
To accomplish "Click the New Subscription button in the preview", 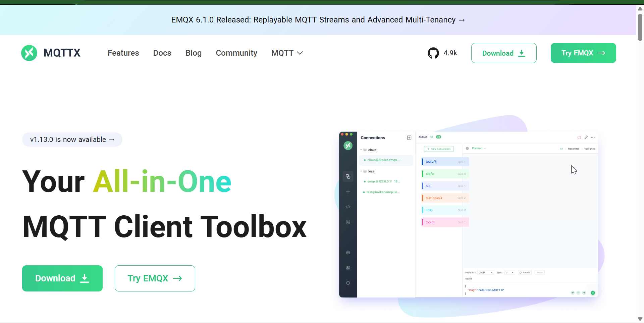I will point(439,149).
